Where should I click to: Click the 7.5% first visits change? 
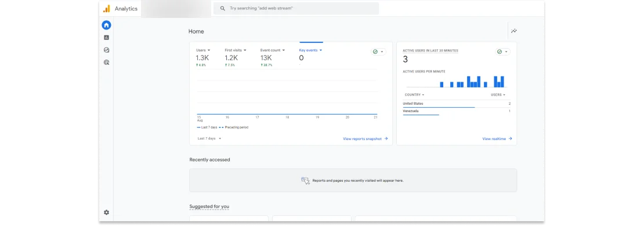tap(230, 65)
